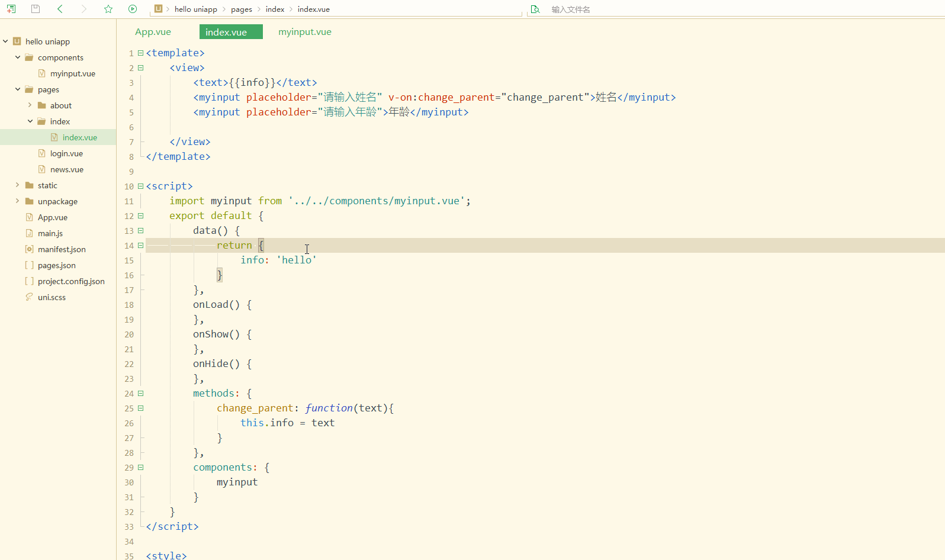Click the new file toolbar icon
This screenshot has width=945, height=560.
click(x=11, y=9)
